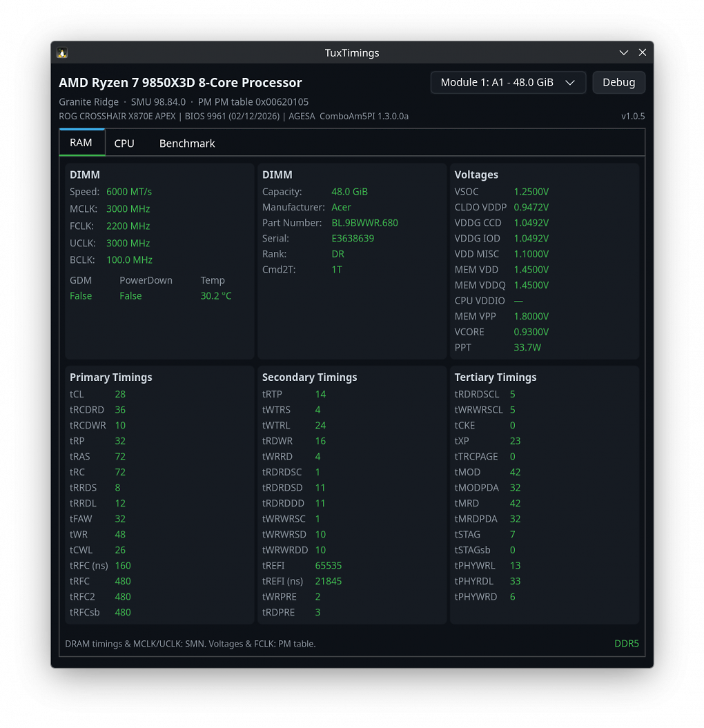Screen dimensions: 704x728
Task: Switch to the CPU tab
Action: tap(124, 144)
